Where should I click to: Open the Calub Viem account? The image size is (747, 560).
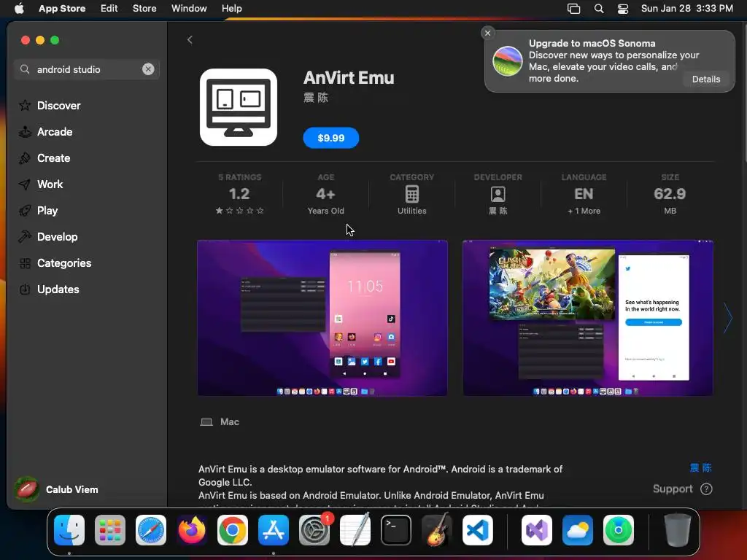(x=57, y=489)
